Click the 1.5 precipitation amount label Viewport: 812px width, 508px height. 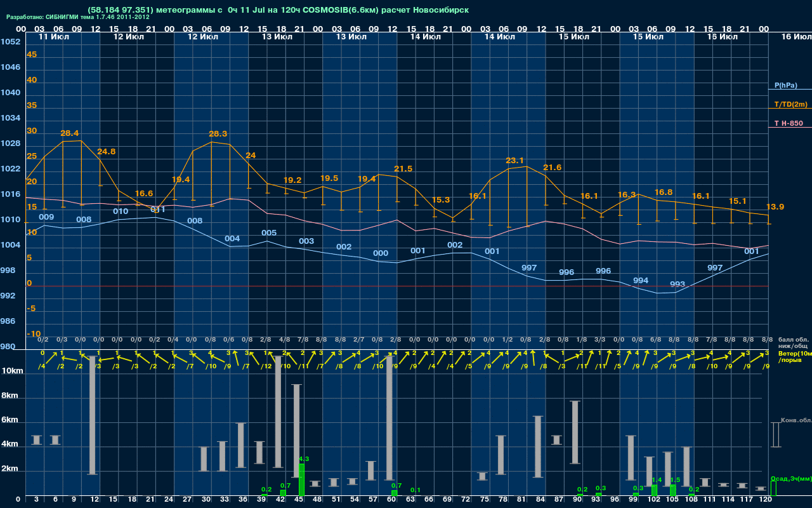click(x=675, y=480)
